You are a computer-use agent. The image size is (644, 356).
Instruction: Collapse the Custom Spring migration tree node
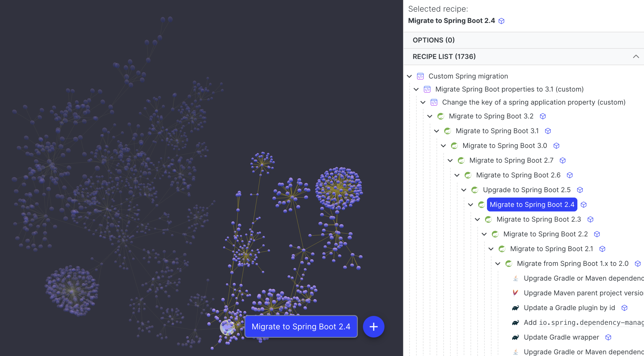coord(409,76)
